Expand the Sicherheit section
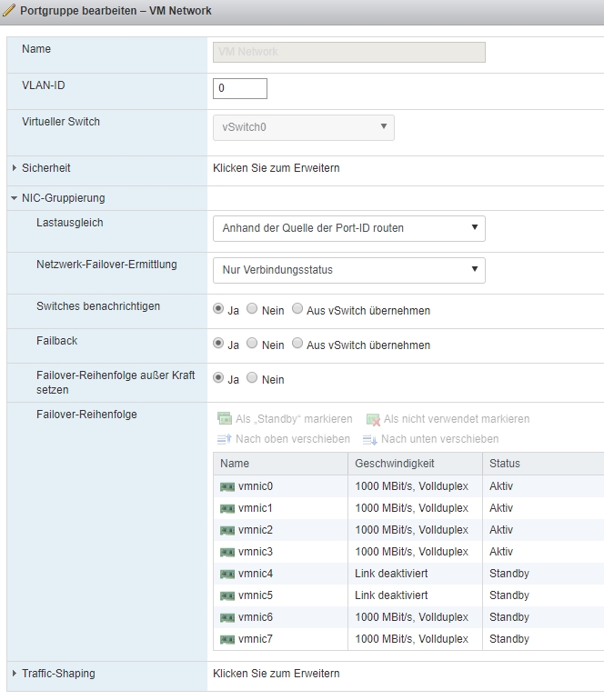Image resolution: width=604 pixels, height=700 pixels. point(15,168)
